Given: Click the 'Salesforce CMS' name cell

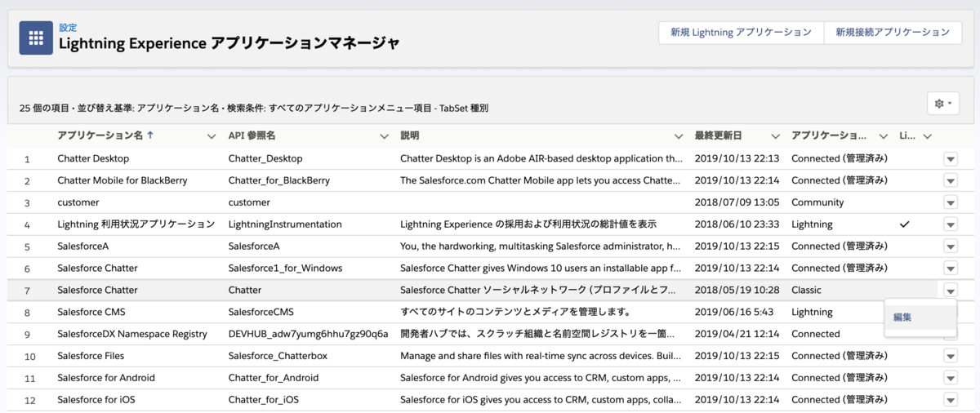Looking at the screenshot, I should tap(91, 312).
